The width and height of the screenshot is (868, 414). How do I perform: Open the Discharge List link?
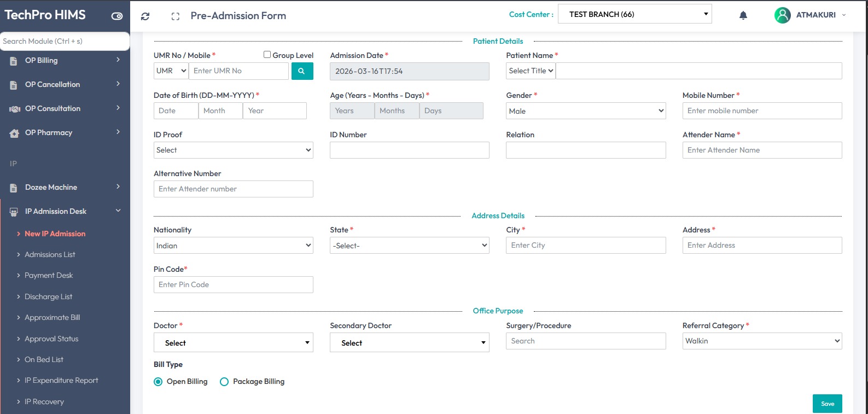point(48,296)
